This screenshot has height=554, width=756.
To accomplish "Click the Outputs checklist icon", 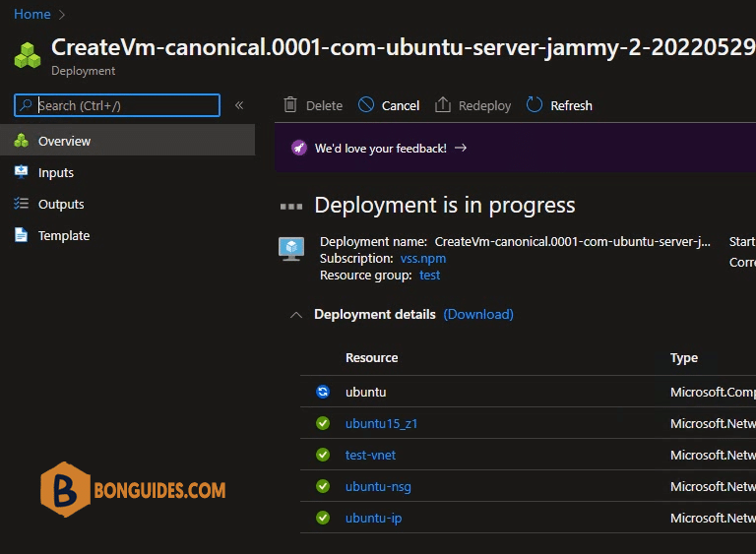I will coord(22,203).
